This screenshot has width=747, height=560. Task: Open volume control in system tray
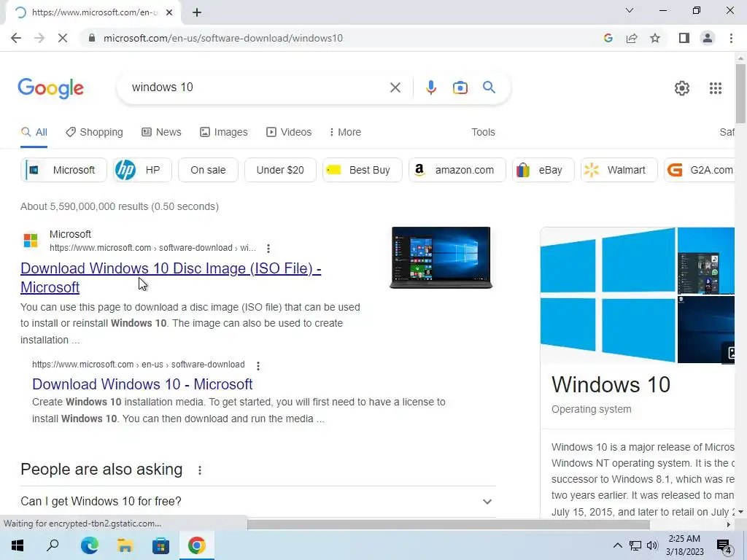click(x=653, y=545)
